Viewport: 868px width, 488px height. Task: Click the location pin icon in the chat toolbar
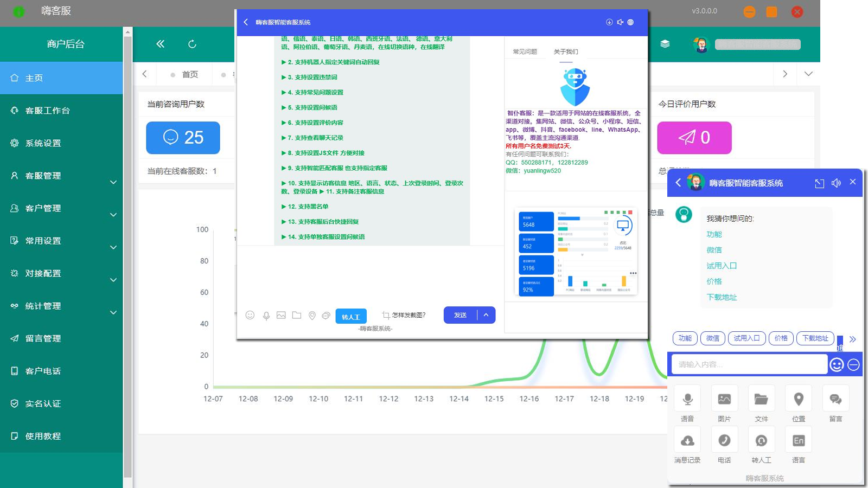click(x=312, y=316)
